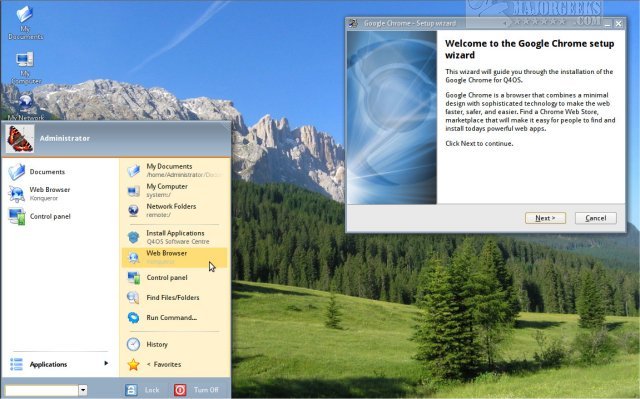Choose Run Command... menu entry
This screenshot has width=640, height=399.
[174, 317]
